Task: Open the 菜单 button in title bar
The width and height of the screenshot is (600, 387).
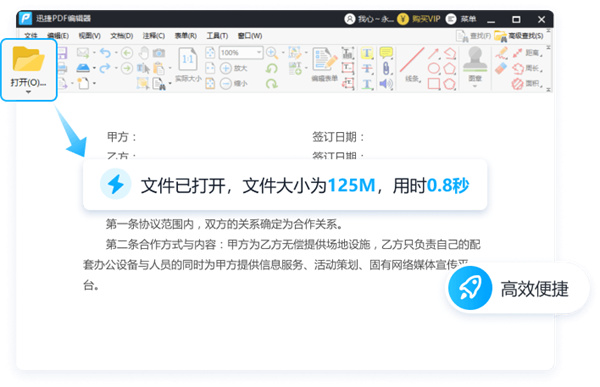Action: 461,19
